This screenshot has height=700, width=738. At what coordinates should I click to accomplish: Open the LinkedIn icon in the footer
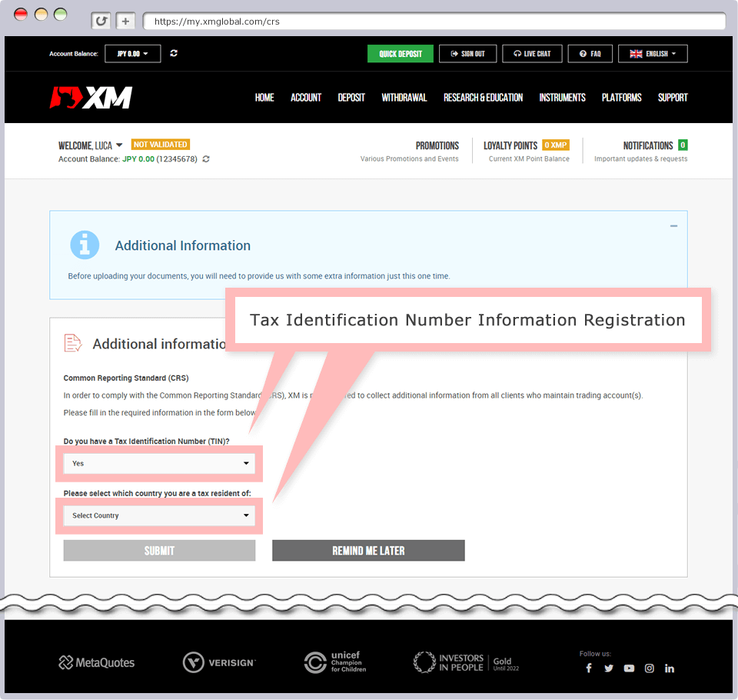point(670,668)
